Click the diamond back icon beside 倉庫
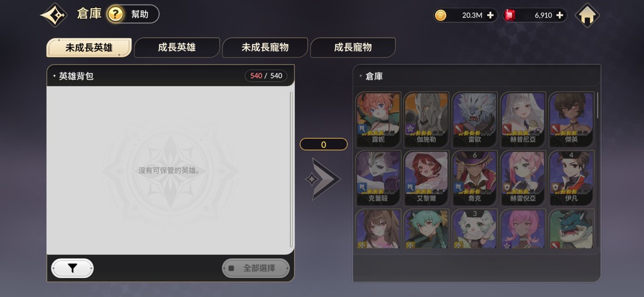644x297 pixels. click(54, 15)
